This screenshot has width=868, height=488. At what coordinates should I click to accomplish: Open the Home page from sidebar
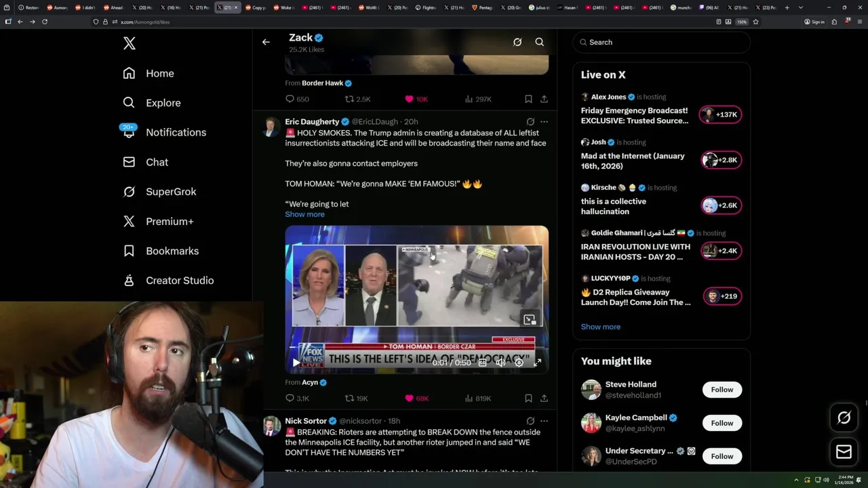(149, 73)
